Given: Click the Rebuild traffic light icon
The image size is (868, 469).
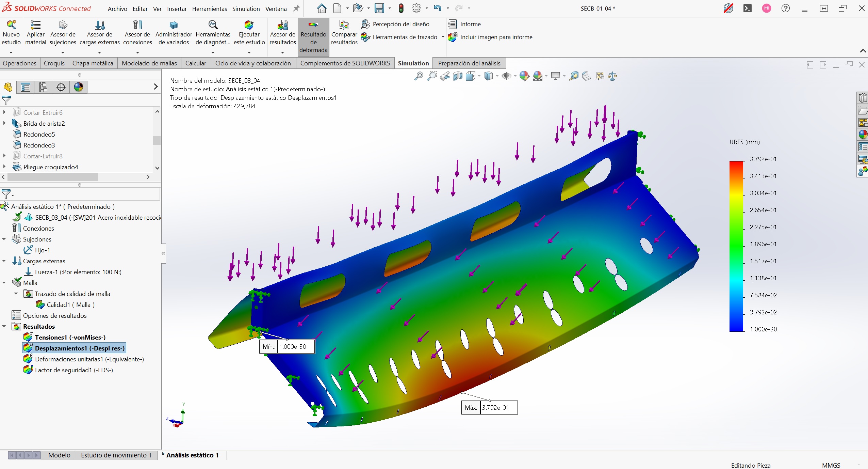Looking at the screenshot, I should 401,8.
